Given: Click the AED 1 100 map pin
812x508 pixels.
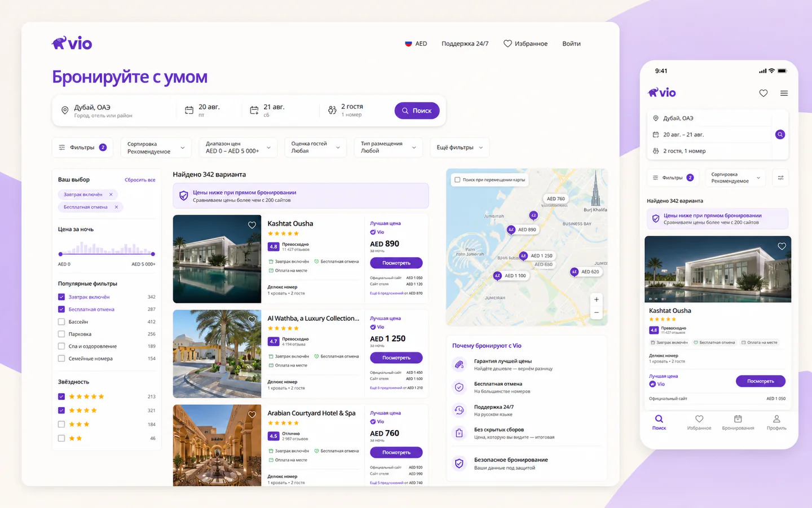Looking at the screenshot, I should coord(510,276).
